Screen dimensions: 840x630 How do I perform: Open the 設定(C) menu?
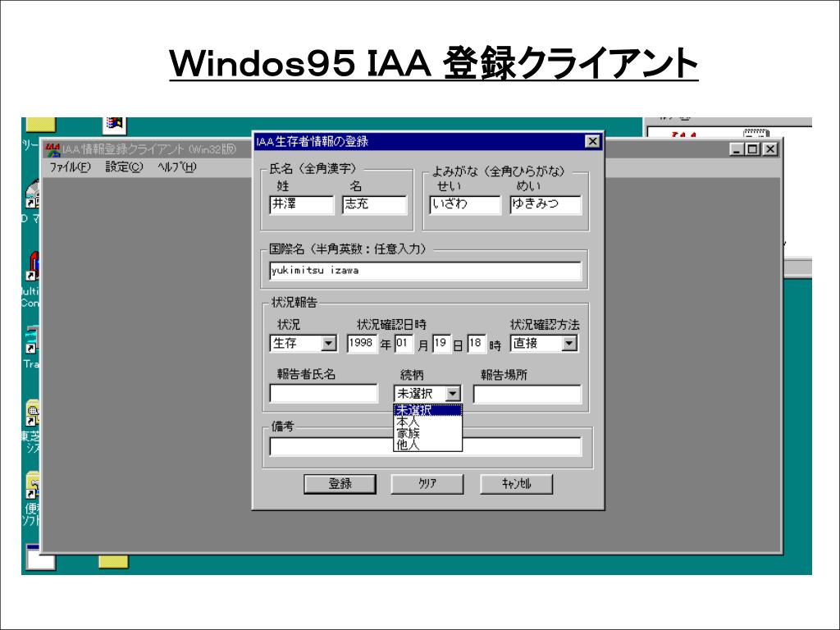click(x=124, y=167)
